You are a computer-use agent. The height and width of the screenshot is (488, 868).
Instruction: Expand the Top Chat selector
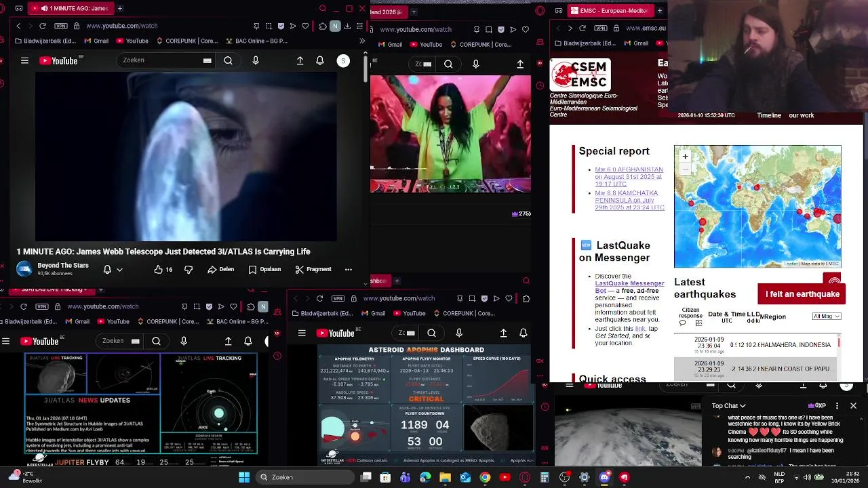729,406
